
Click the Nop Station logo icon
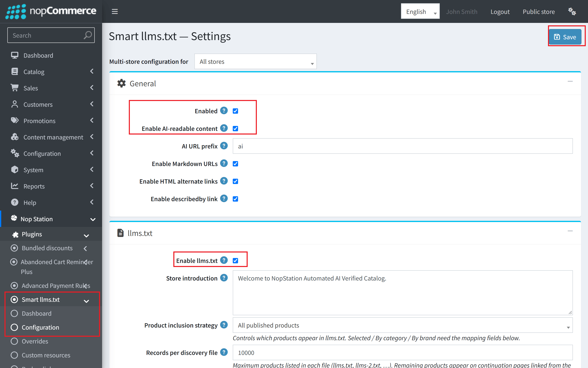[x=14, y=218]
